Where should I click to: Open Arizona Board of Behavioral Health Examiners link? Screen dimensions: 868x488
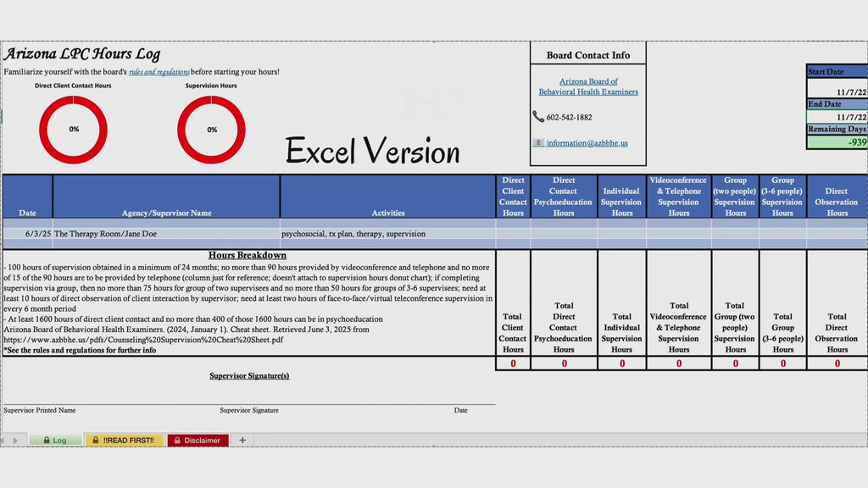pyautogui.click(x=588, y=86)
